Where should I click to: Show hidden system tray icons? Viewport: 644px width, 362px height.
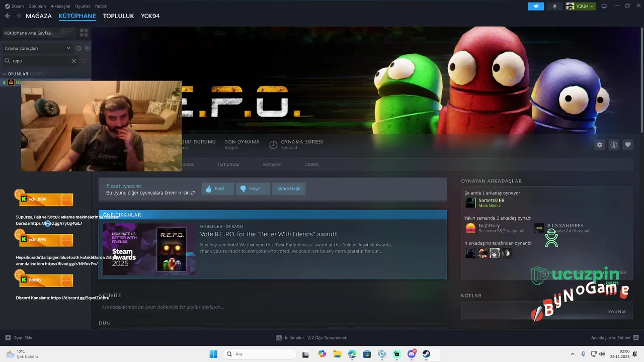click(x=572, y=354)
